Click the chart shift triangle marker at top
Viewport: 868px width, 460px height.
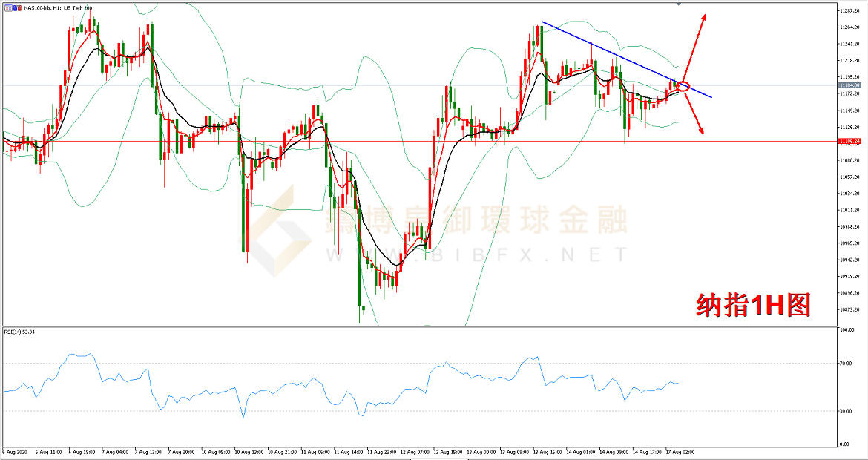678,4
